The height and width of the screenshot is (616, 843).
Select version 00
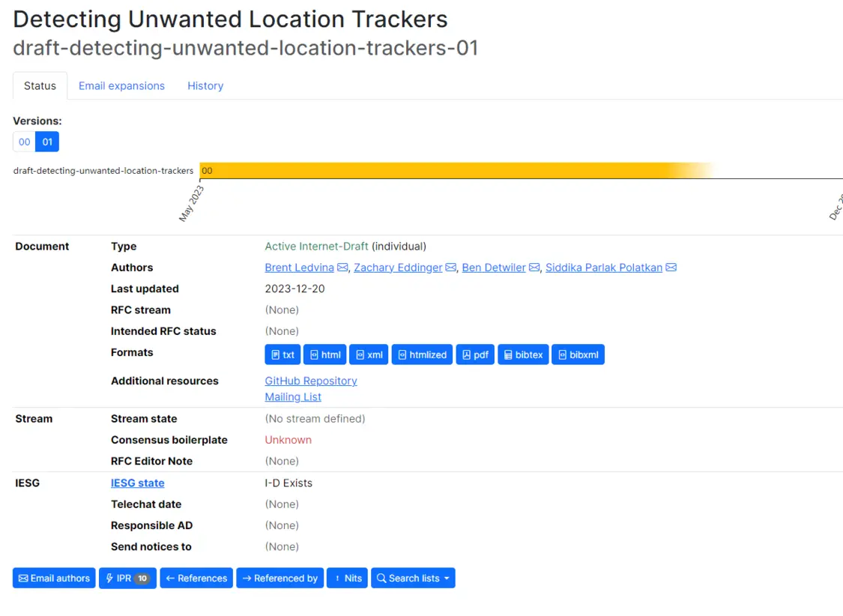pos(24,142)
